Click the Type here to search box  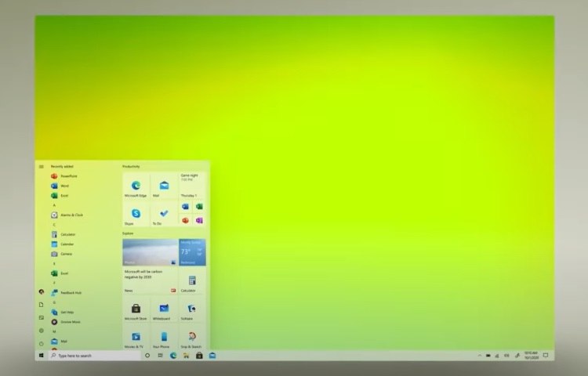94,356
